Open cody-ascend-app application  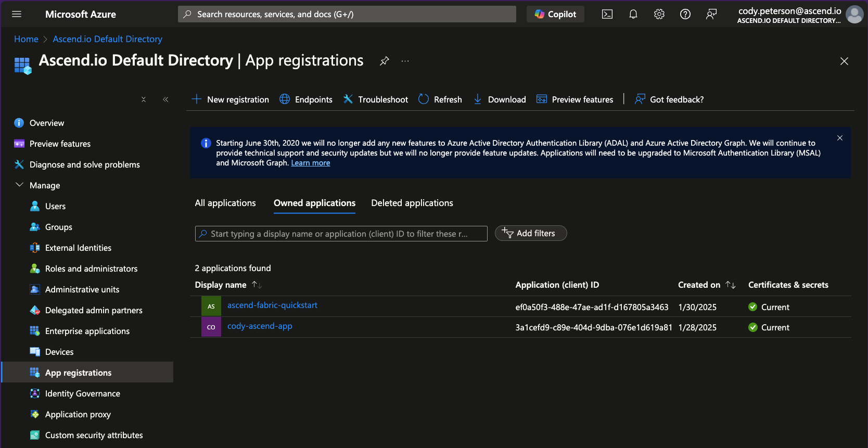click(x=260, y=326)
